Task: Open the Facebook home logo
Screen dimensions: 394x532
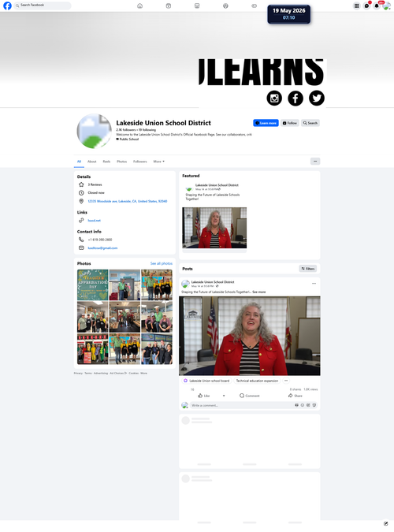Action: point(7,6)
